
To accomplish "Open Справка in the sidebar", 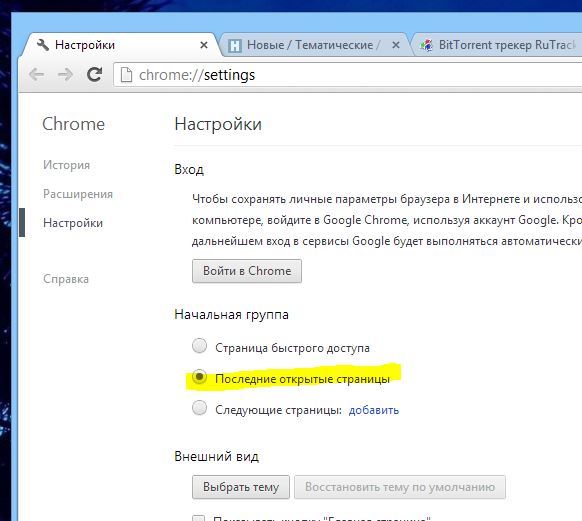I will tap(66, 279).
